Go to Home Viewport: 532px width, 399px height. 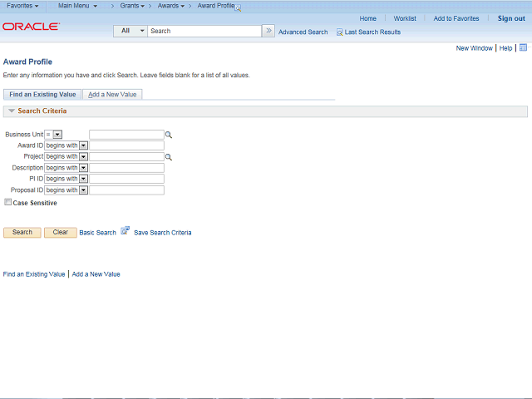click(x=367, y=18)
